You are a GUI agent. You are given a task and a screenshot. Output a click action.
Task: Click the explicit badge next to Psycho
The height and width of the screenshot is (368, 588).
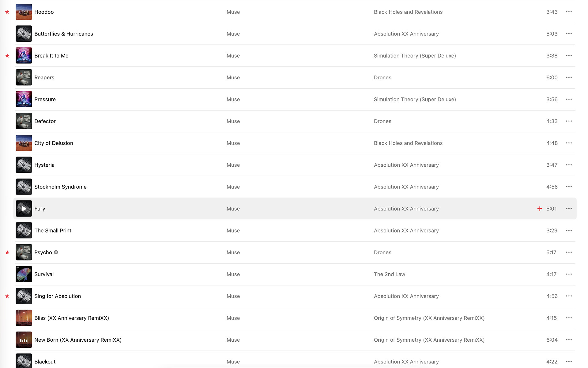[56, 252]
